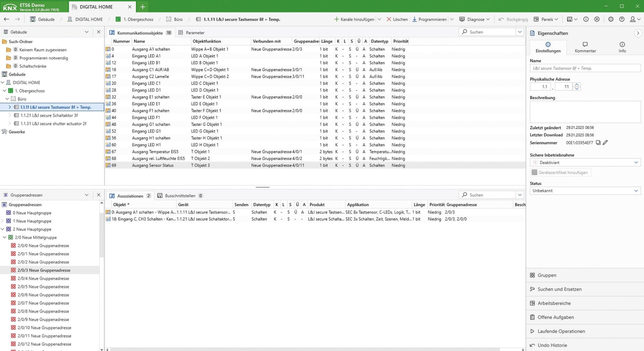This screenshot has height=351, width=644.
Task: Click the Programmieren button
Action: click(429, 19)
